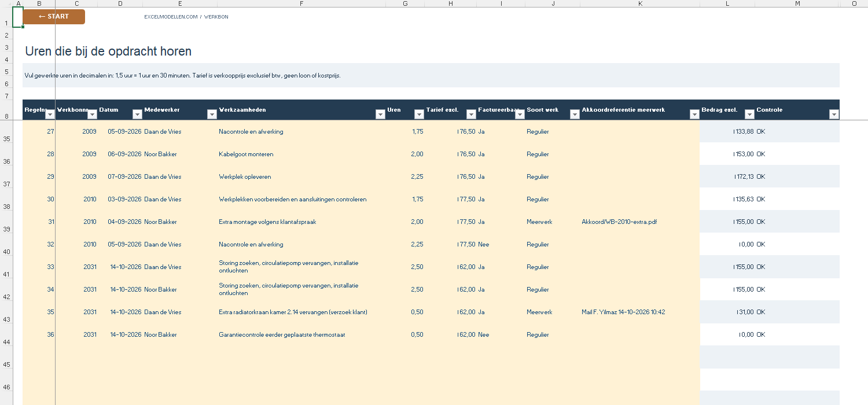Click cell A1 in the worksheet

pos(18,17)
